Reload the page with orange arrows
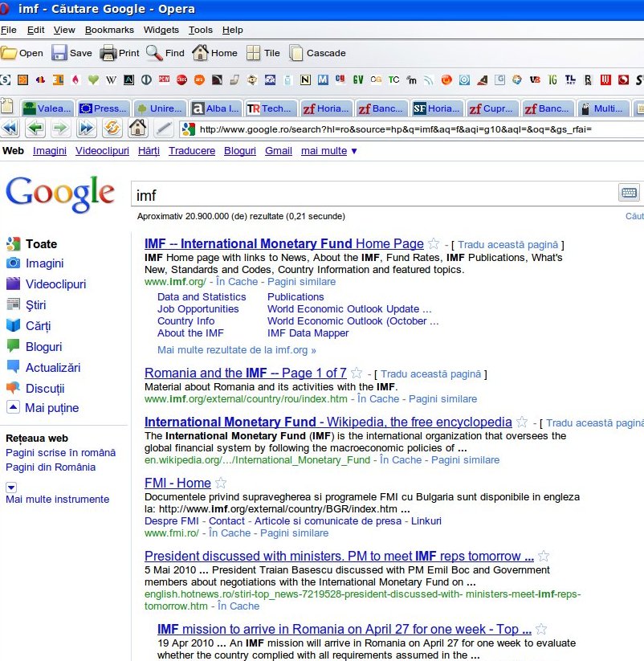This screenshot has width=644, height=661. click(112, 129)
